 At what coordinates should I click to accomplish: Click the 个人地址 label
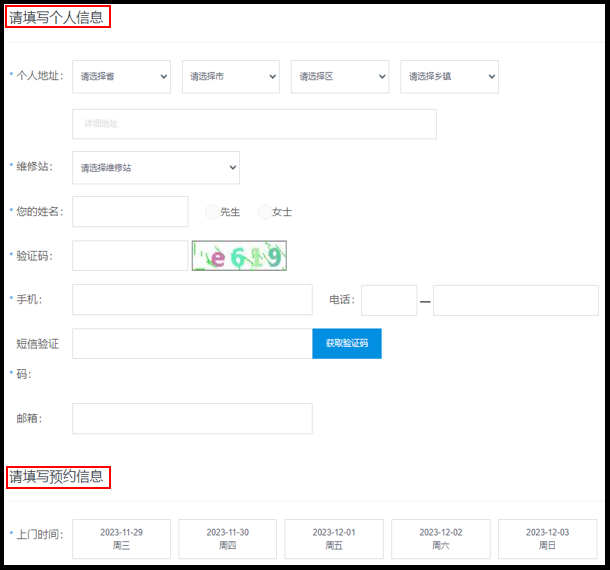pyautogui.click(x=40, y=75)
